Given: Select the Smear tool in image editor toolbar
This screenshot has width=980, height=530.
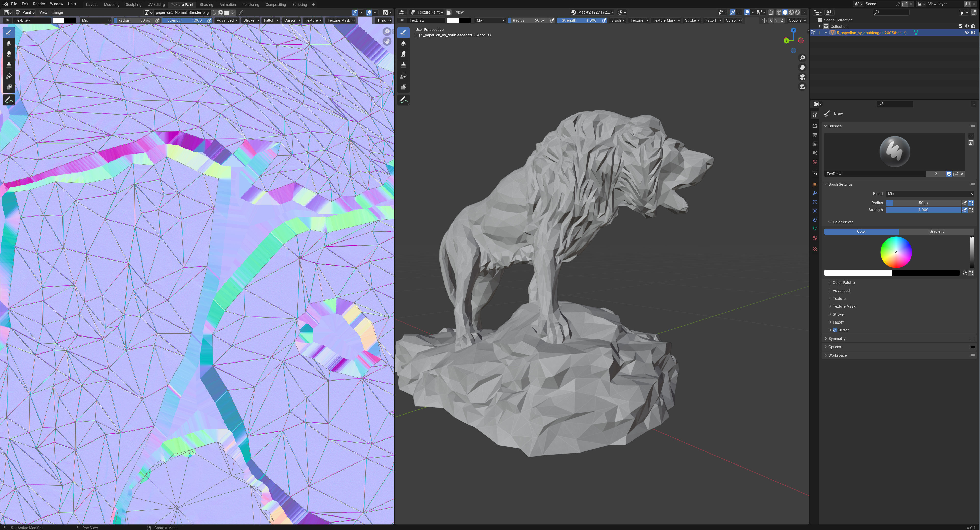Looking at the screenshot, I should 9,54.
